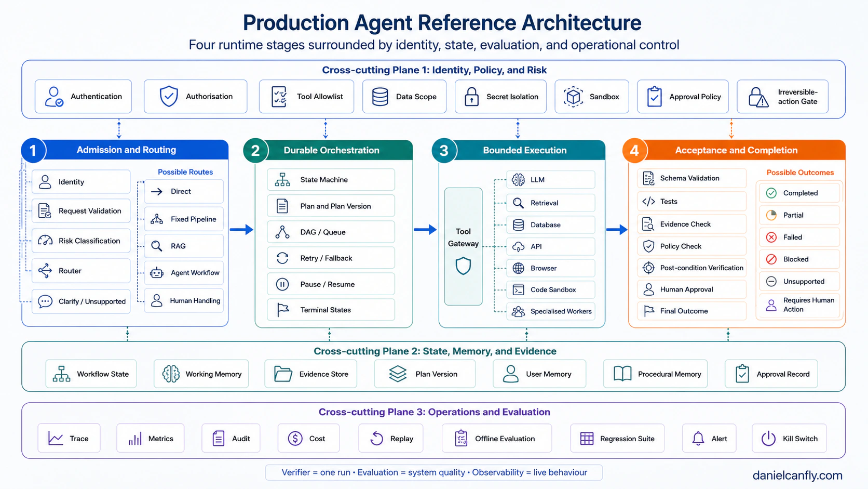Click the blue arrow toward Durable Orchestration

(241, 229)
